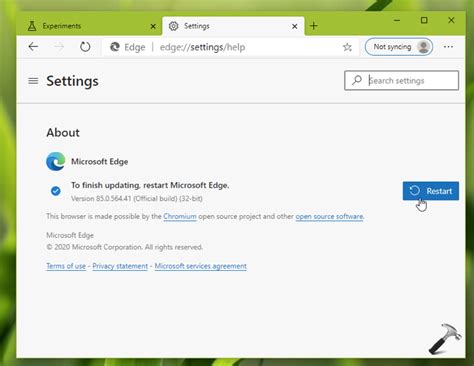Viewport: 474px width, 366px height.
Task: Refresh the page with reload icon
Action: pos(85,47)
